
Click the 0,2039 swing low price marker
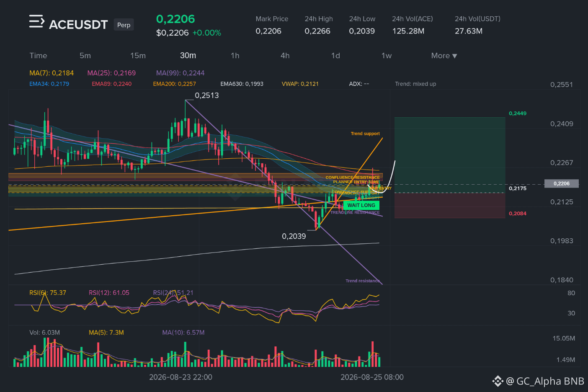point(294,236)
